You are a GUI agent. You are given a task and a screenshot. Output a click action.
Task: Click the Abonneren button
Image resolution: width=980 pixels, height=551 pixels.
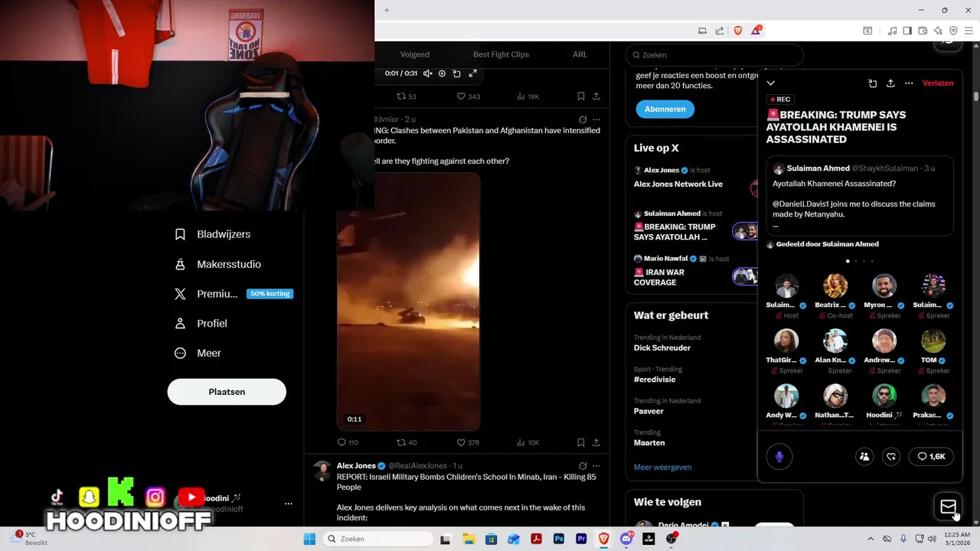(x=665, y=109)
